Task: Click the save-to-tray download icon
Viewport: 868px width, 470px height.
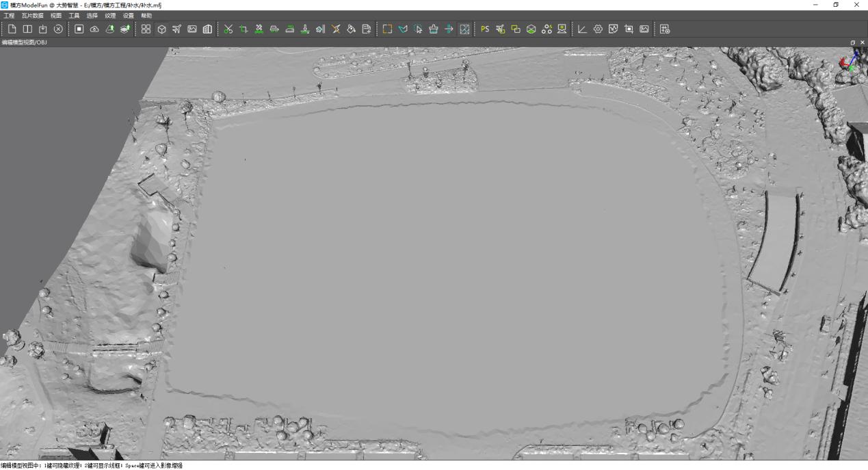Action: [43, 29]
